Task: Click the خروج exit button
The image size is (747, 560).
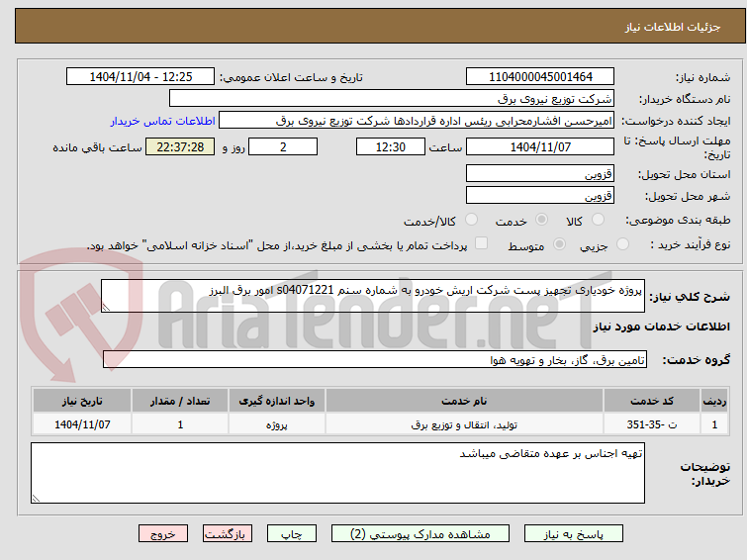Action: tap(163, 534)
